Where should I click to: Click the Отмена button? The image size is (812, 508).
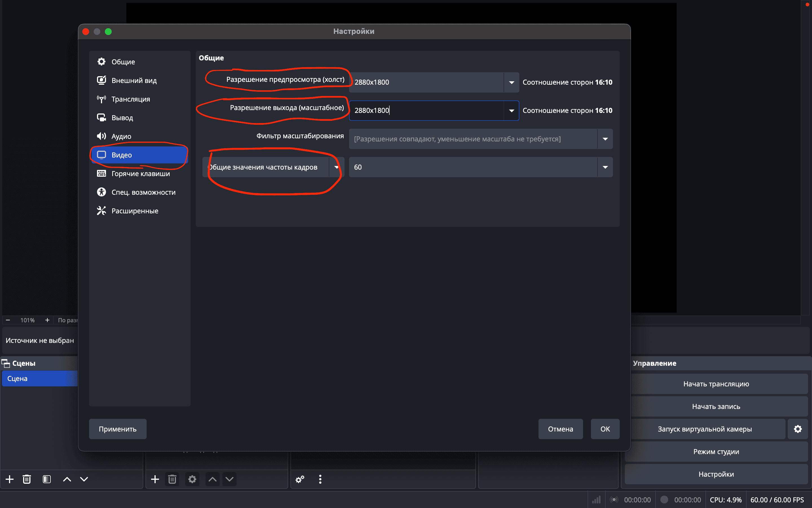[560, 429]
